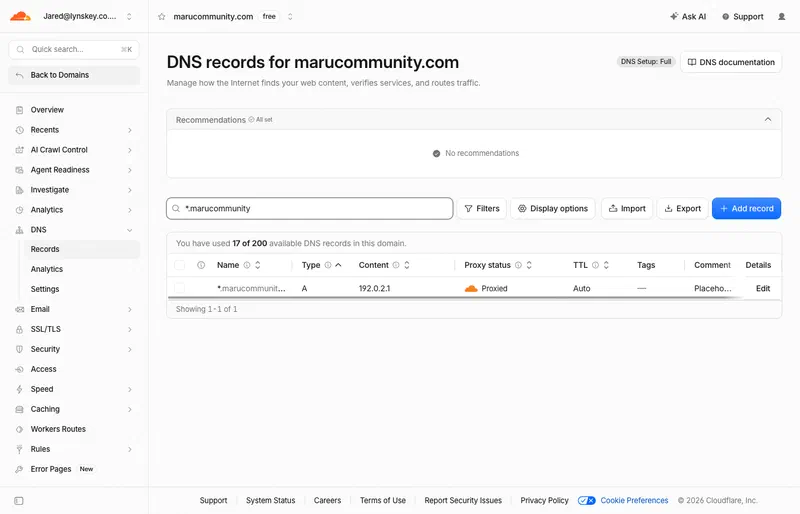Expand the Caching submenu chevron
This screenshot has height=514, width=800.
130,409
